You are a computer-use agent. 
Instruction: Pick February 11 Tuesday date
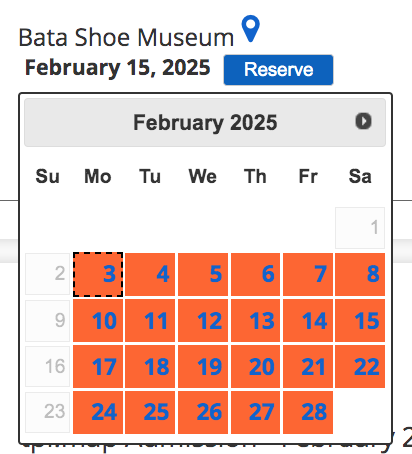pos(150,320)
